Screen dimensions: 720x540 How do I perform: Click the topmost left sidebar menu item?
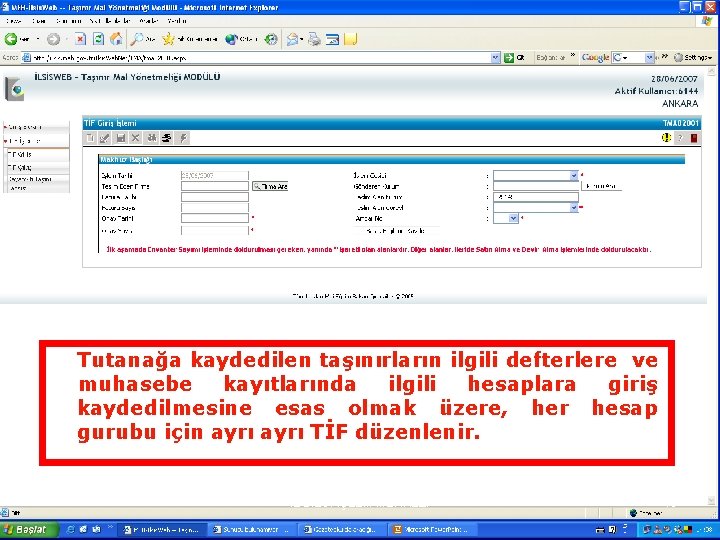[x=37, y=127]
